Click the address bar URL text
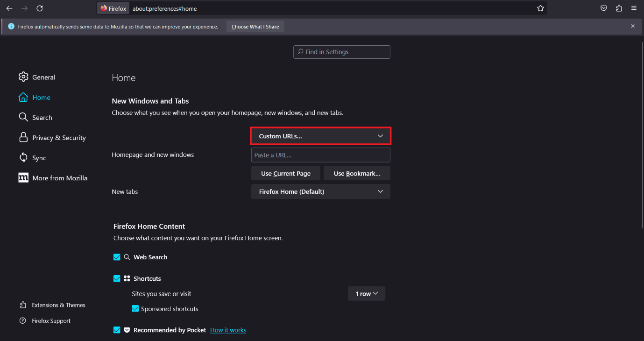 click(x=164, y=8)
